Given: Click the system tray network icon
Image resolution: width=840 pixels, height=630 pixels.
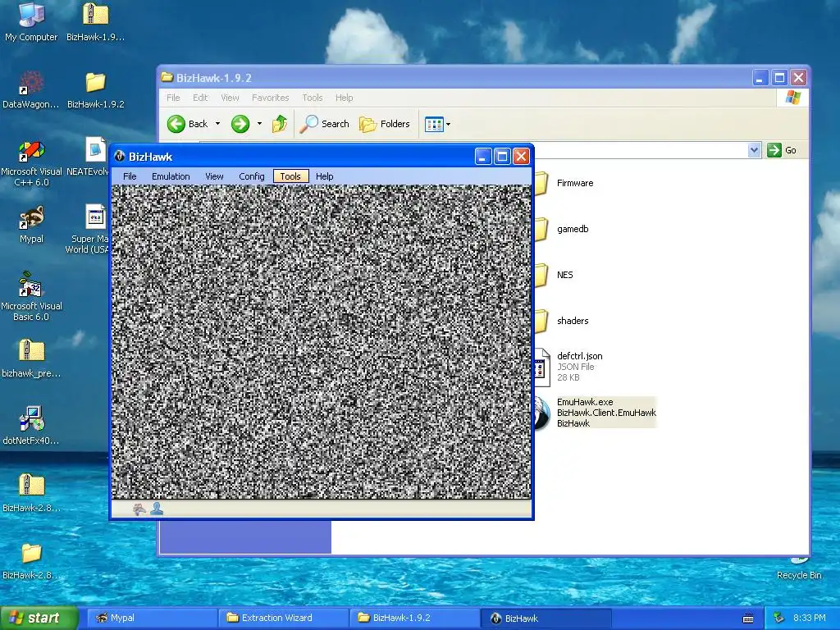Looking at the screenshot, I should [779, 618].
